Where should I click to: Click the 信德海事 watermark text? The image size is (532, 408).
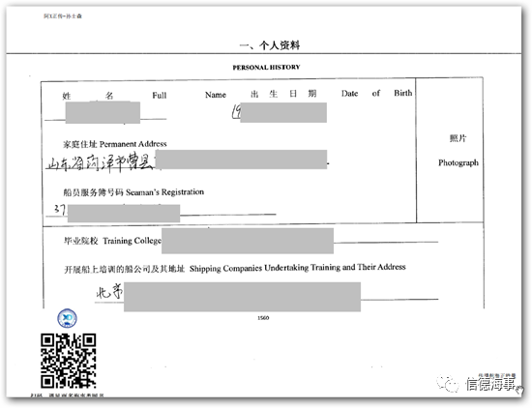[x=489, y=384]
